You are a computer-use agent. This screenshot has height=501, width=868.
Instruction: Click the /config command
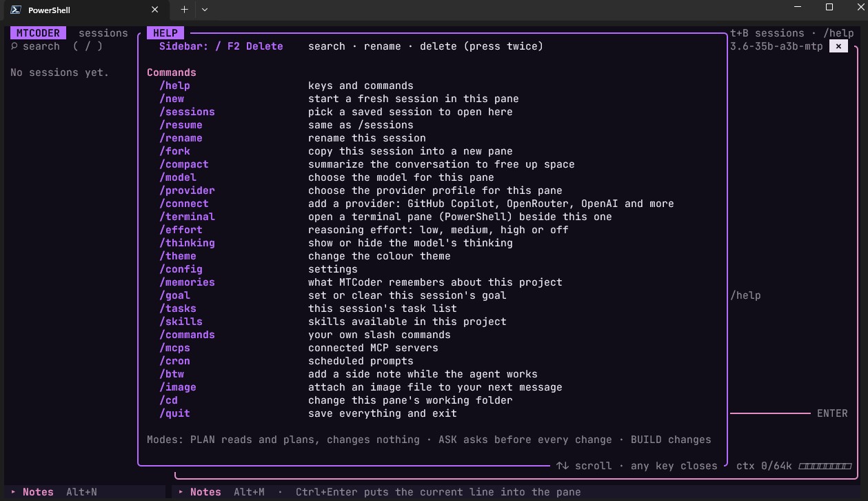pos(181,269)
